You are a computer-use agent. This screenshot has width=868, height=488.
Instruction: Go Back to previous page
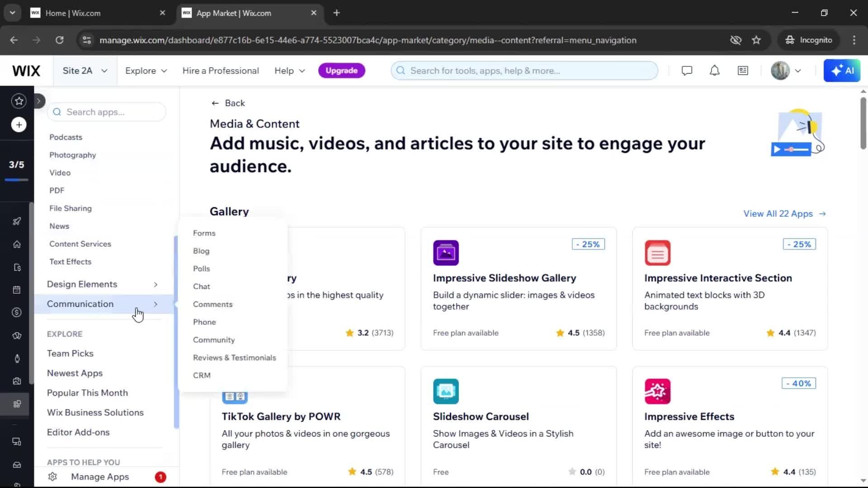[x=228, y=103]
